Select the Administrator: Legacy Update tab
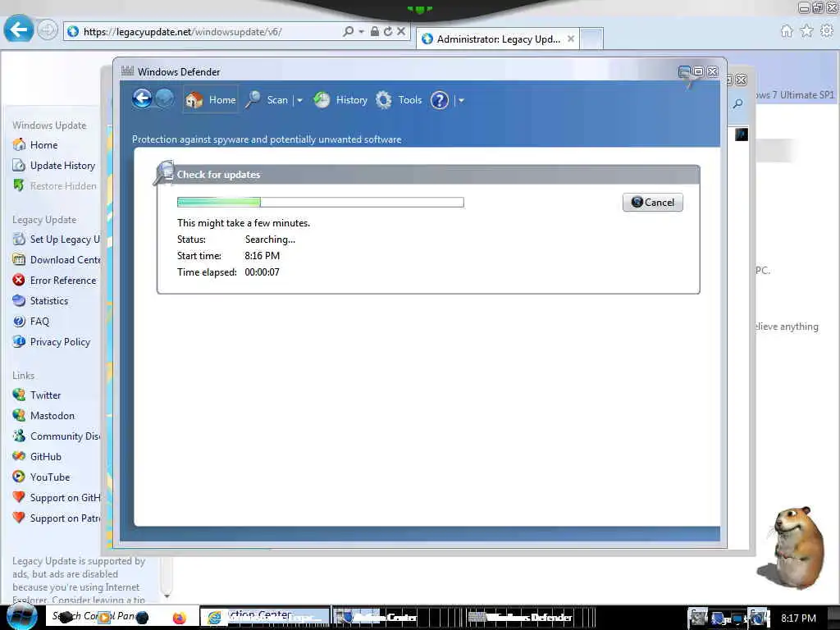 [497, 39]
